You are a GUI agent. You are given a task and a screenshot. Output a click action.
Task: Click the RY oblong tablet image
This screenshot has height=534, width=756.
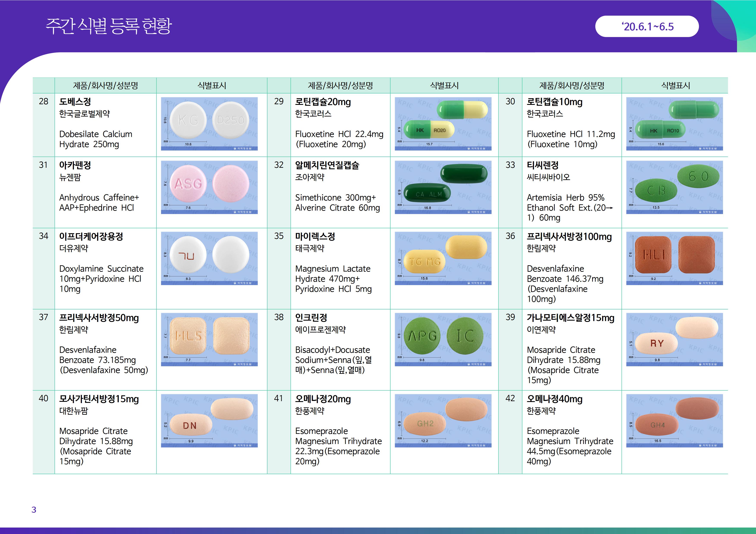[674, 339]
